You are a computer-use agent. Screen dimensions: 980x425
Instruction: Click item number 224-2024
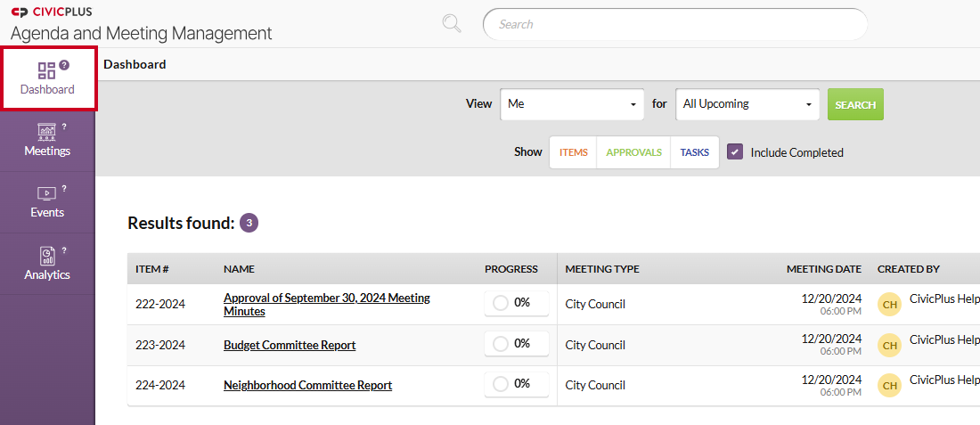pos(160,387)
